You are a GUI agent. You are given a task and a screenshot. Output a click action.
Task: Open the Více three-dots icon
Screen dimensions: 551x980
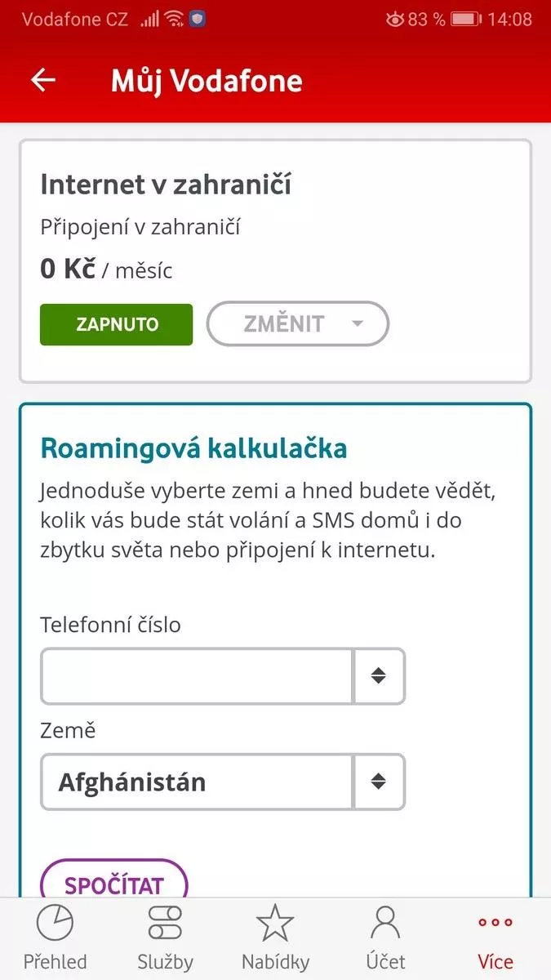click(x=495, y=923)
